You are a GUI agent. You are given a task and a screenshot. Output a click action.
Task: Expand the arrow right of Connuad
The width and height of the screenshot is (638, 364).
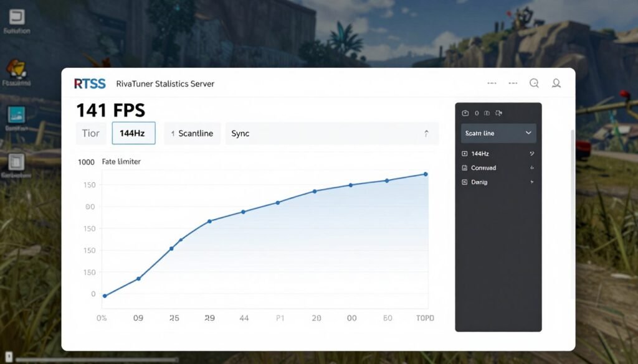coord(531,168)
